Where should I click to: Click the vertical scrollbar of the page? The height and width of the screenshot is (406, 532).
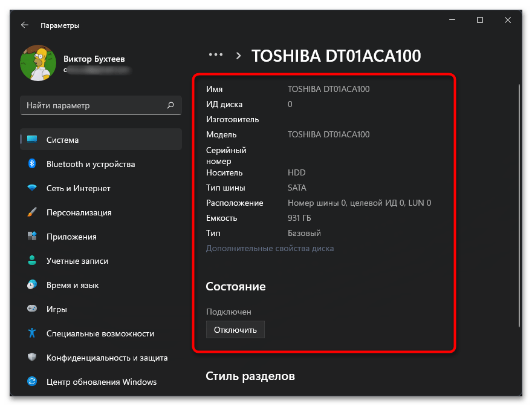(x=519, y=206)
